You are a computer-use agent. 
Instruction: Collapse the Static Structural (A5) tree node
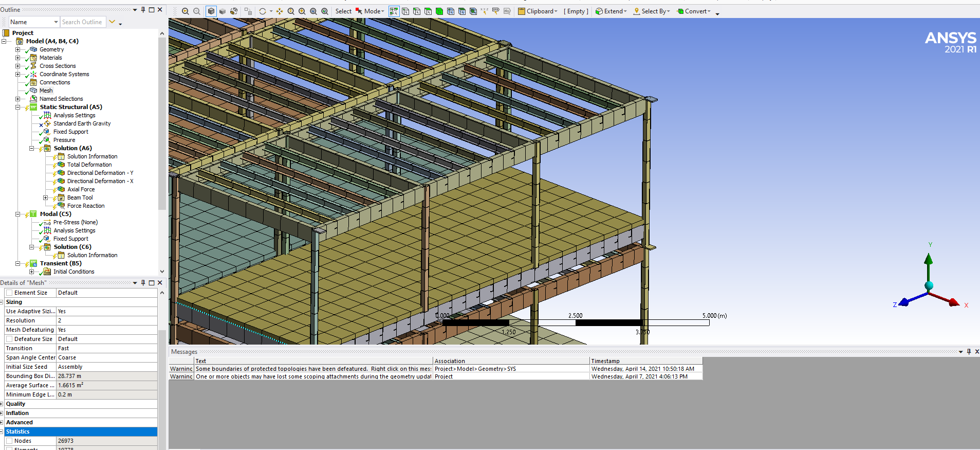click(x=17, y=107)
